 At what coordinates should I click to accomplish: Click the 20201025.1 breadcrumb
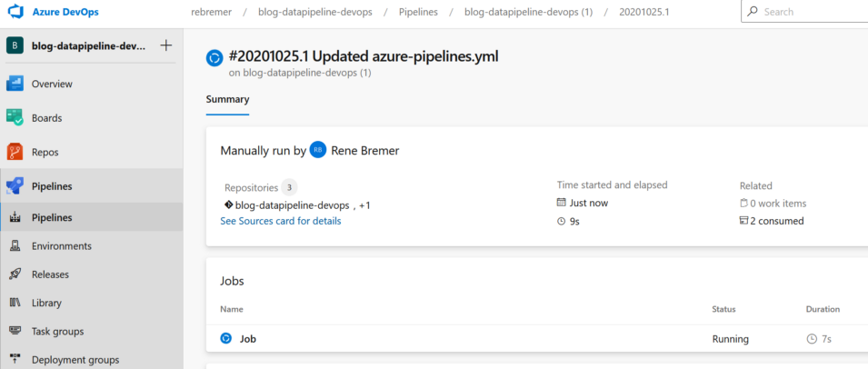[x=644, y=12]
